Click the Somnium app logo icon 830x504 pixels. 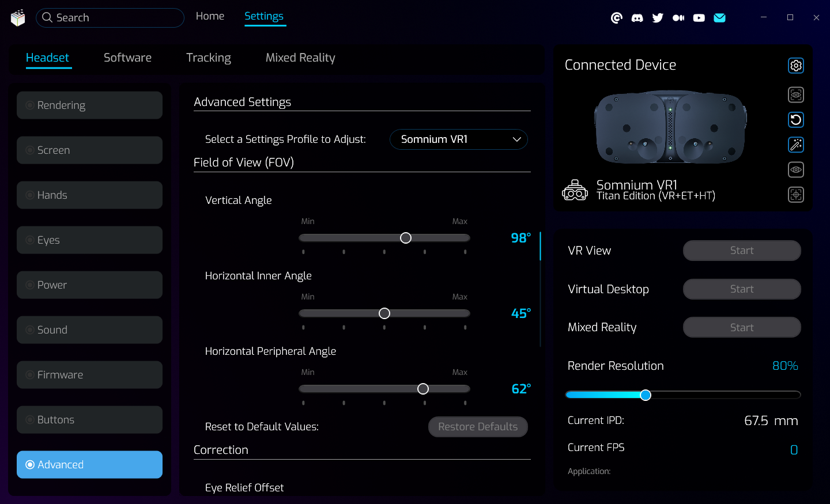tap(18, 18)
